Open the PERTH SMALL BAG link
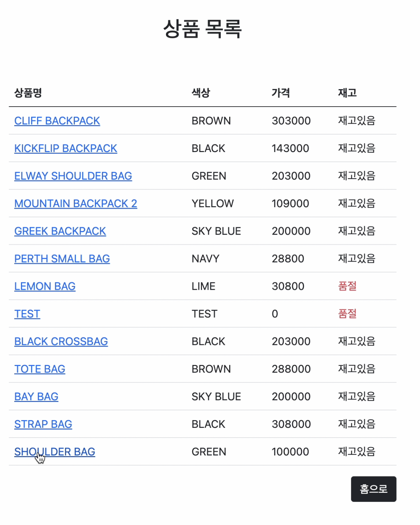 [62, 259]
